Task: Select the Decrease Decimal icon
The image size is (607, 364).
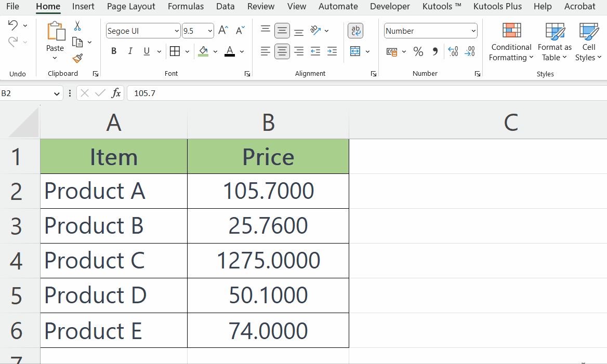Action: click(x=470, y=51)
